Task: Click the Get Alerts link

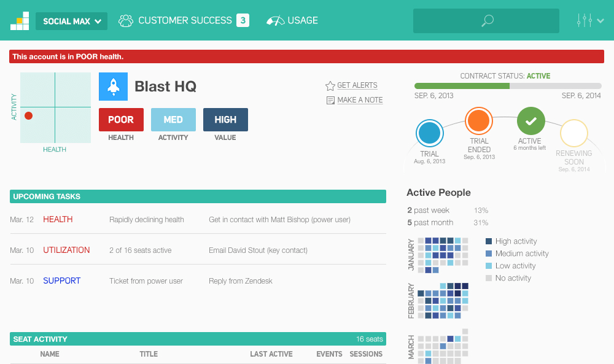Action: 357,85
